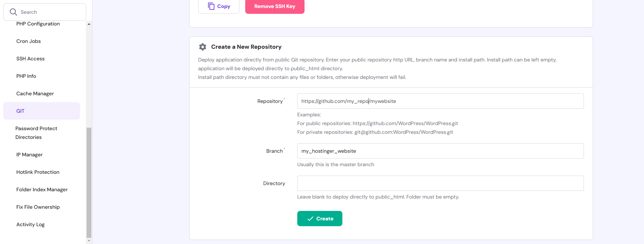The height and width of the screenshot is (244, 644).
Task: Focus the Repository URL input field
Action: point(440,101)
